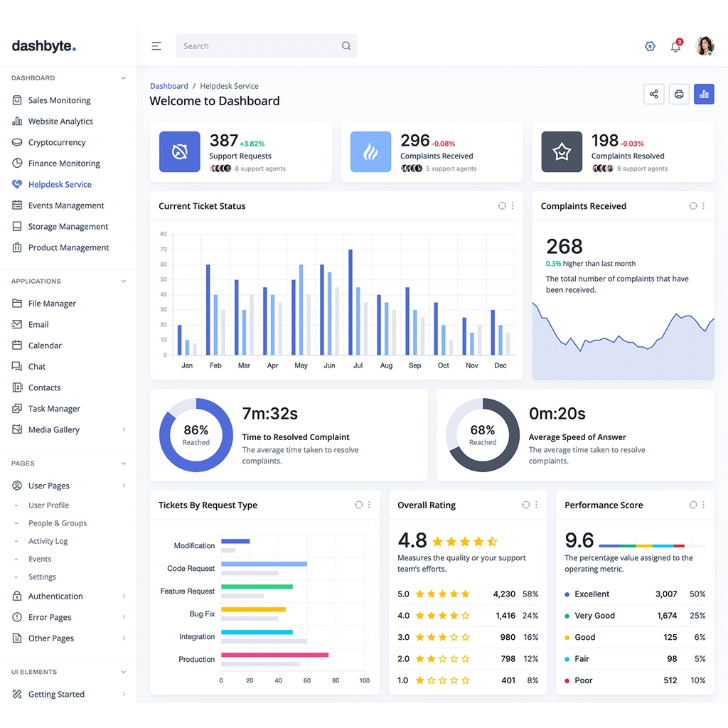The height and width of the screenshot is (728, 728).
Task: Click the star icon on Complaints Resolved card
Action: [x=562, y=152]
